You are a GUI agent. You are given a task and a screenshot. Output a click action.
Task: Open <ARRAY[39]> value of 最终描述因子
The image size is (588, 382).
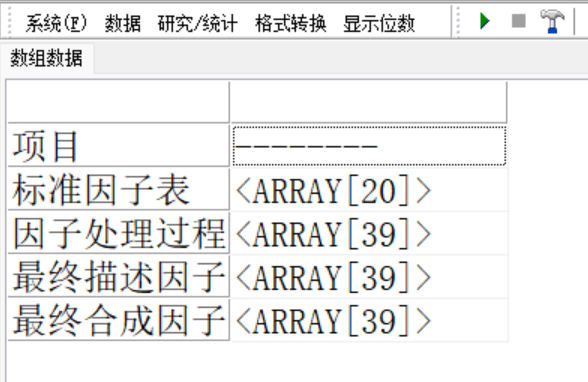click(369, 277)
